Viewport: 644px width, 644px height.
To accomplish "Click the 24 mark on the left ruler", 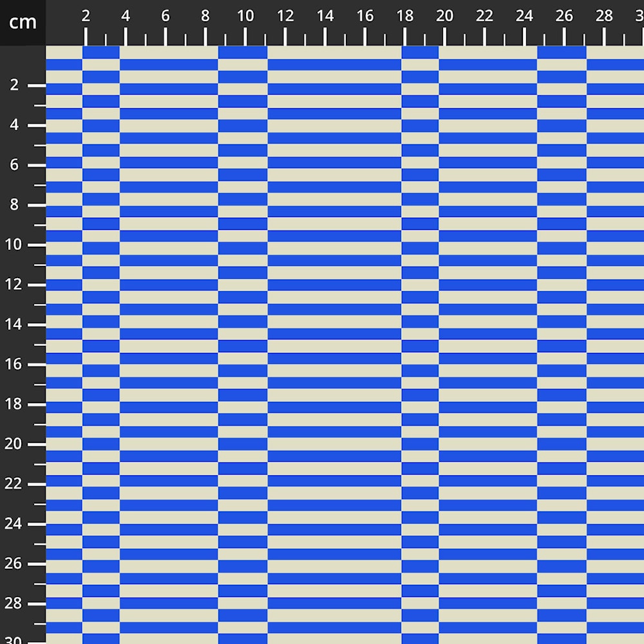I will point(14,524).
